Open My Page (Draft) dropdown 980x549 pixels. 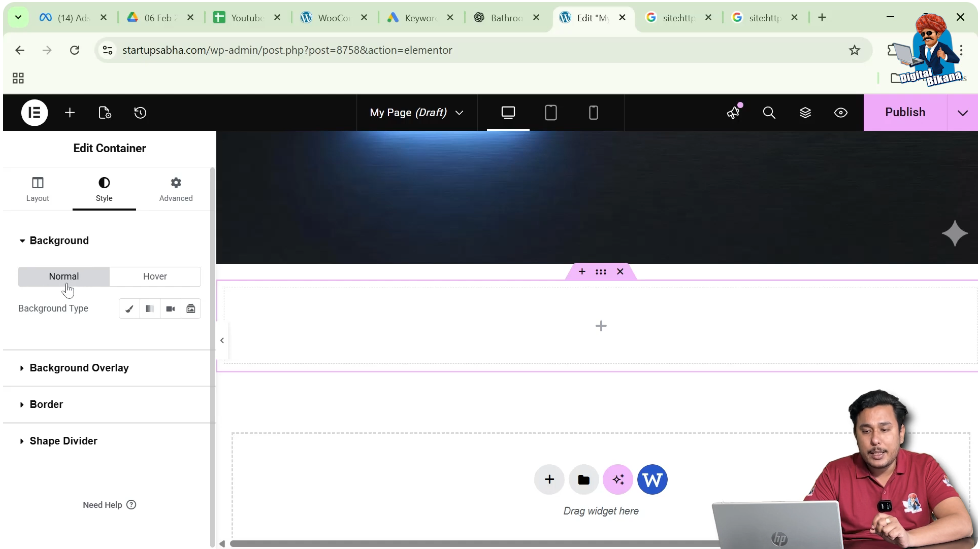(416, 113)
